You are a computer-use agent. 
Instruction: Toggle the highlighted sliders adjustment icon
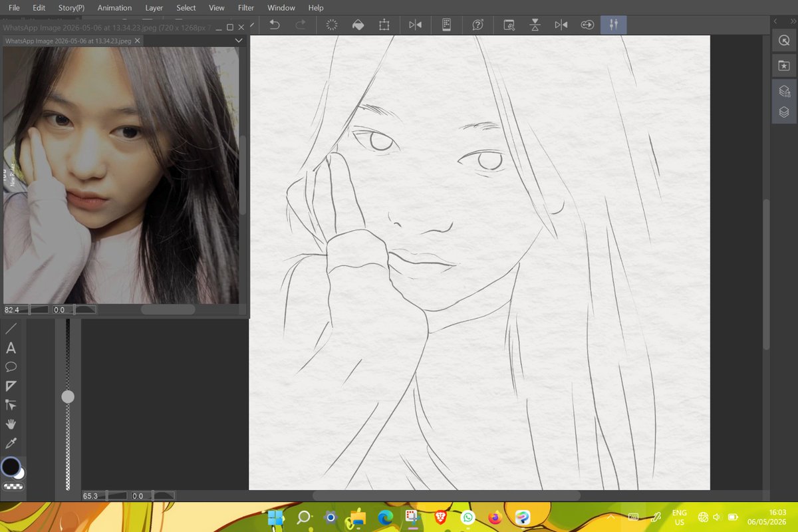coord(613,25)
